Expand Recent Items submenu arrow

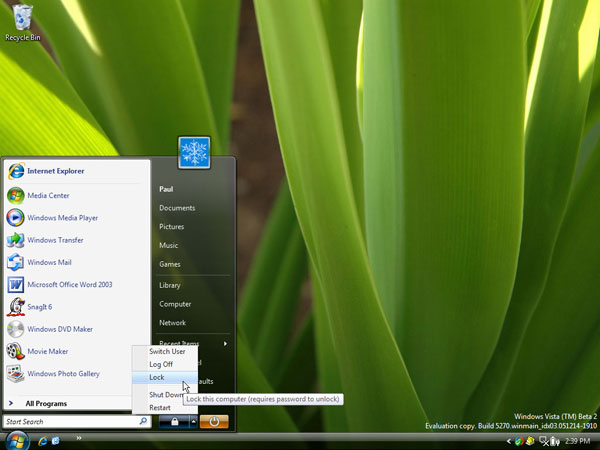[225, 343]
